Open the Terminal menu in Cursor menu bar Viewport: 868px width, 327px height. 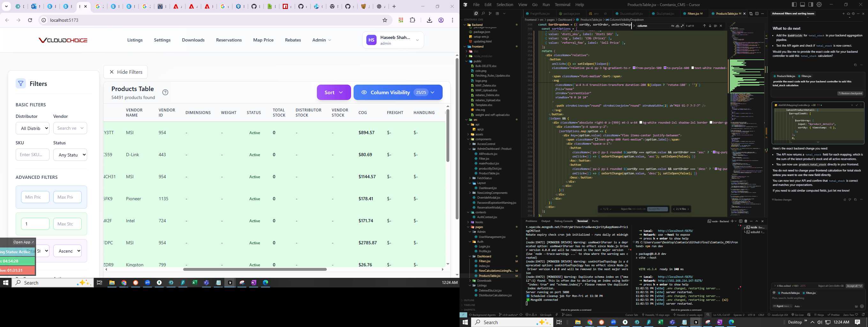pyautogui.click(x=562, y=4)
